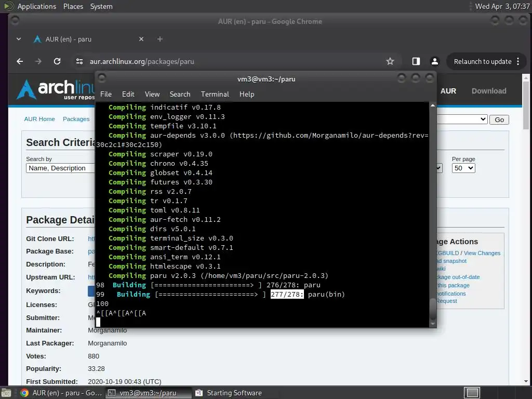This screenshot has height=399, width=532.
Task: Close the AUR (en) - paru tab
Action: (x=141, y=39)
